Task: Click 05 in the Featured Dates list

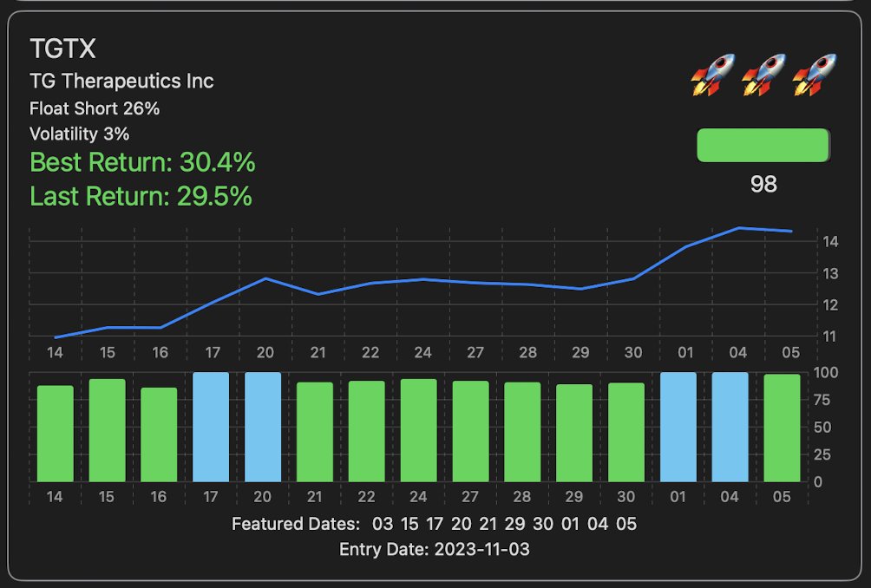Action: tap(626, 524)
